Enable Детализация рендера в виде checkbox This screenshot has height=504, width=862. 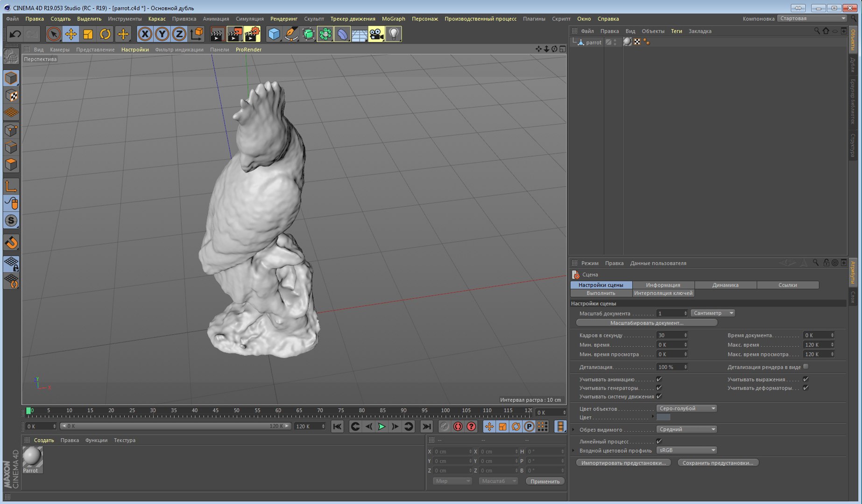[x=805, y=367]
